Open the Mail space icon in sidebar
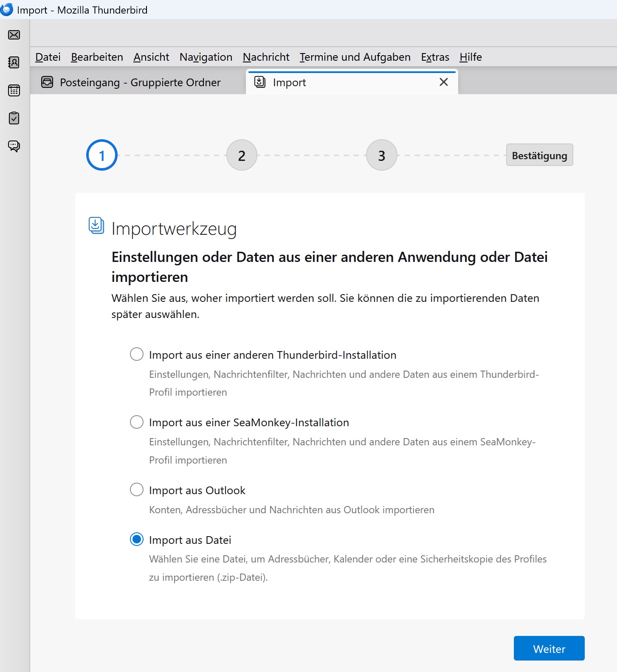Screen dimensions: 617x672 [x=14, y=35]
